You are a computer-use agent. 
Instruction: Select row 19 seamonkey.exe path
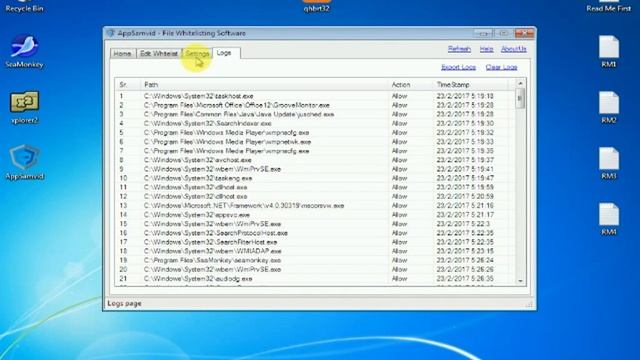pos(212,260)
